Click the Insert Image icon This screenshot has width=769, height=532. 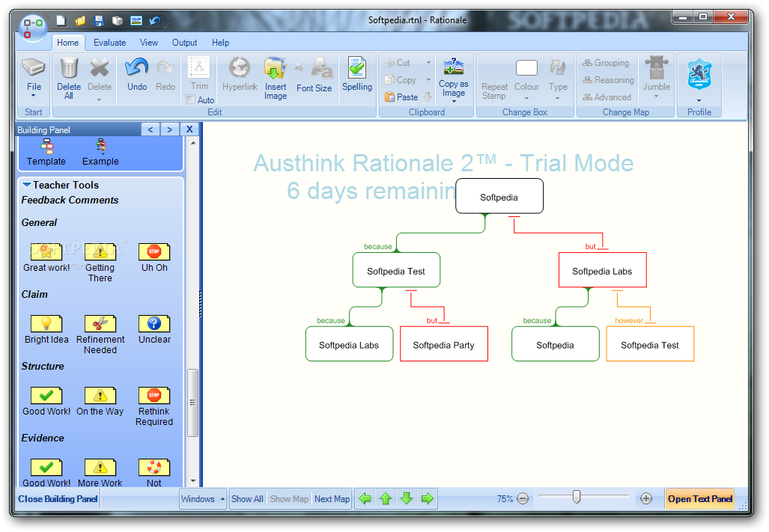(275, 67)
